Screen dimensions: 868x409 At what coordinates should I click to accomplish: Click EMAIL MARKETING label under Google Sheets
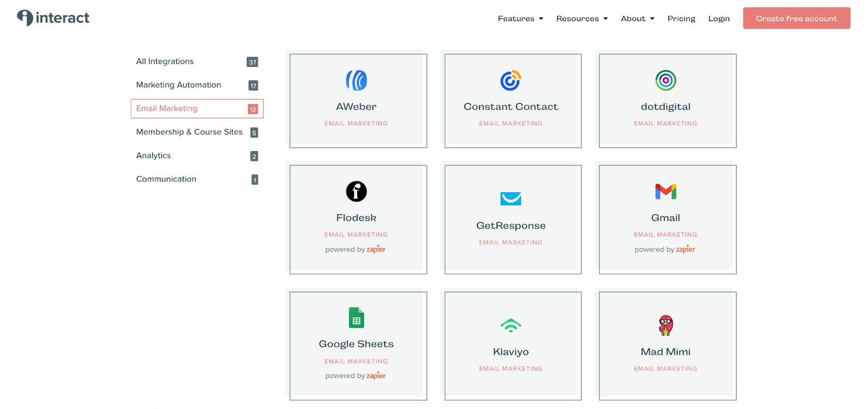pos(356,362)
